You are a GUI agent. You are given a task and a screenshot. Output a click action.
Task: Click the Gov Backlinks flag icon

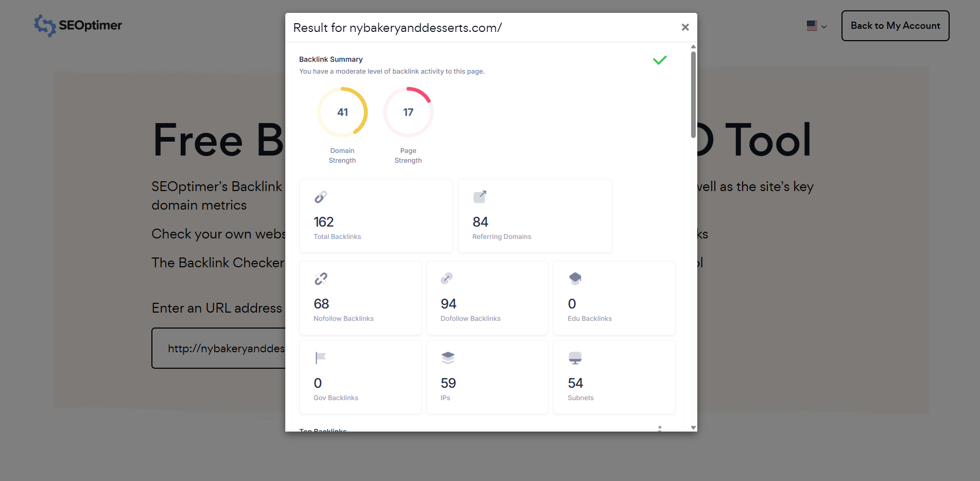click(320, 358)
